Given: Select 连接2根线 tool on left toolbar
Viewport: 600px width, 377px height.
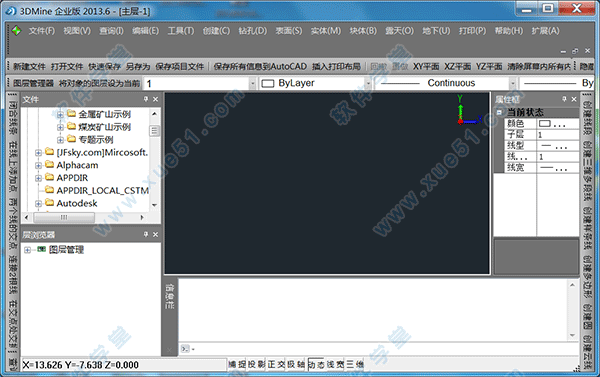Looking at the screenshot, I should (x=13, y=274).
